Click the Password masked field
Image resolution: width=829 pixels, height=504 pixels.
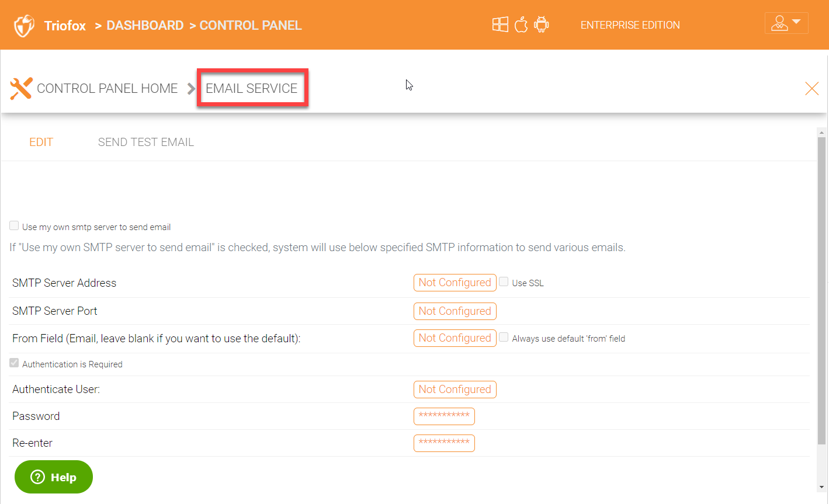pos(444,416)
